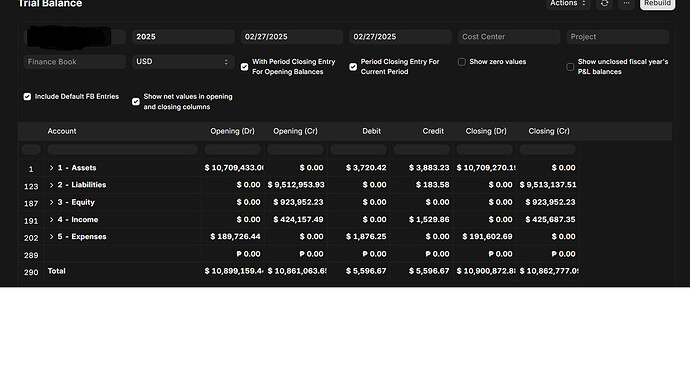The width and height of the screenshot is (690, 375).
Task: Enable Show zero values checkbox
Action: [x=462, y=62]
